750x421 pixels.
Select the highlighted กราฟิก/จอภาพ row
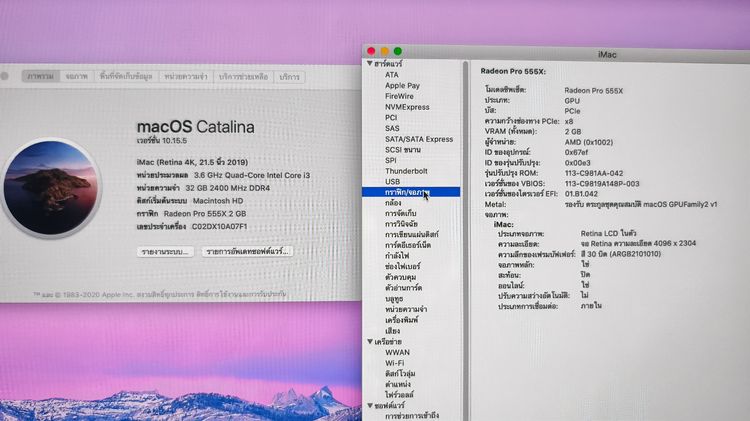411,192
